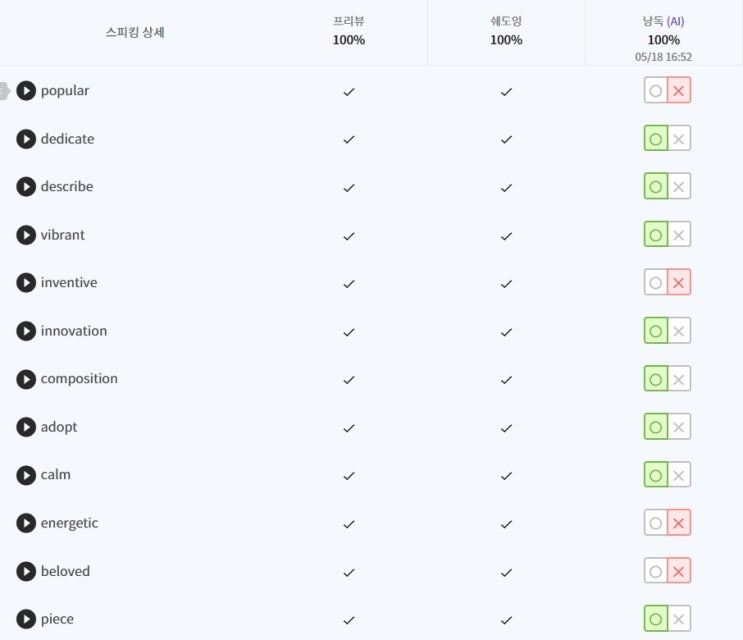The width and height of the screenshot is (743, 640).
Task: Play audio for the word dedicate
Action: (x=26, y=139)
